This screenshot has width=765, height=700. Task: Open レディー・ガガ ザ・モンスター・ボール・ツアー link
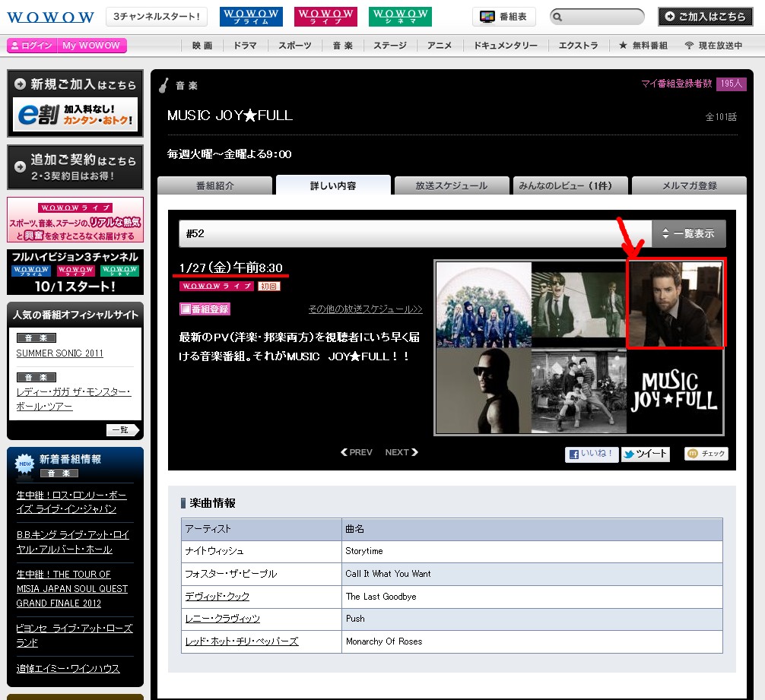74,399
